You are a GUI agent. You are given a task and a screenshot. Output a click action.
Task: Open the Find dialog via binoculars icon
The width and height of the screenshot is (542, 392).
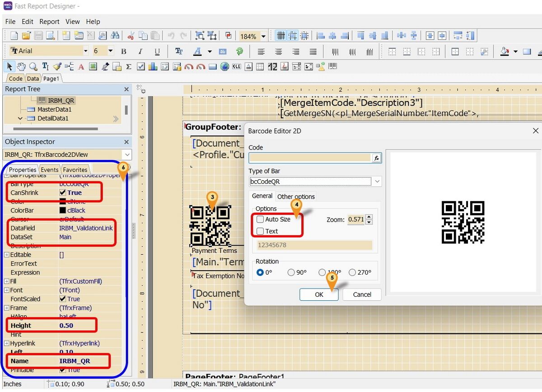[115, 35]
